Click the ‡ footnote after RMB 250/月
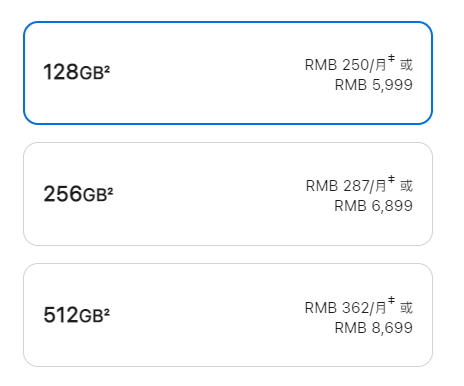Viewport: 464px width, 386px height. pyautogui.click(x=391, y=58)
